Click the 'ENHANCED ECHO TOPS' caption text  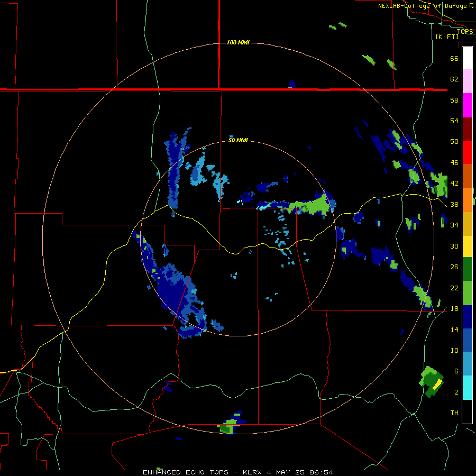pyautogui.click(x=186, y=472)
